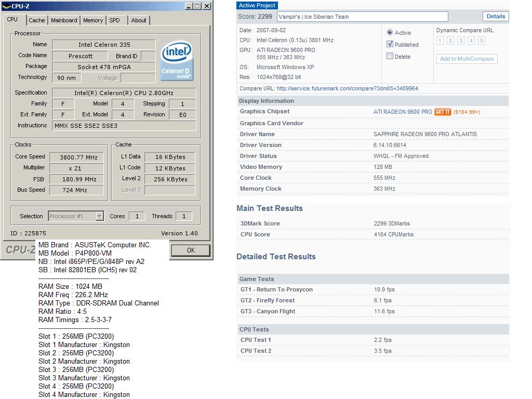Click the RAM Timings : 2.5-3-3-7 line

(x=75, y=320)
